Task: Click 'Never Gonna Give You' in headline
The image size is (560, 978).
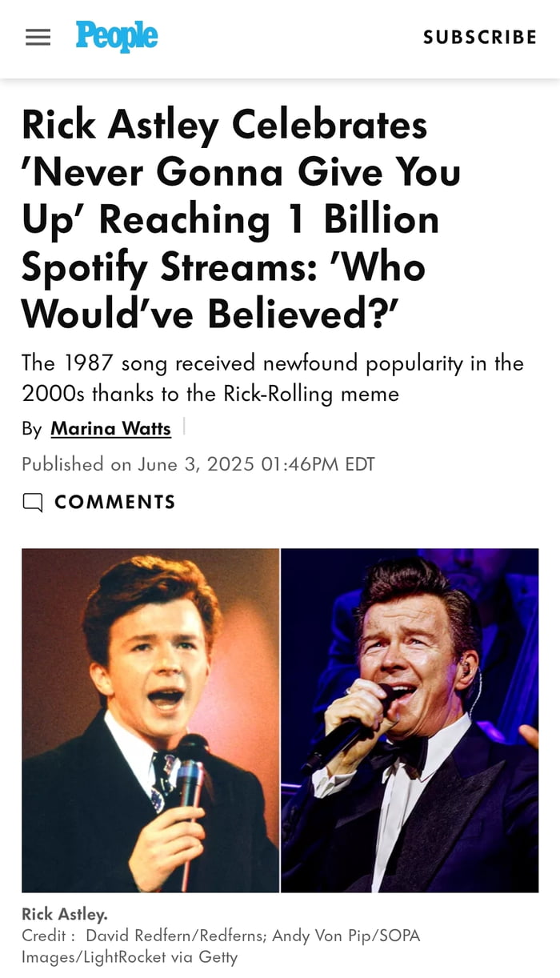Action: pyautogui.click(x=240, y=172)
